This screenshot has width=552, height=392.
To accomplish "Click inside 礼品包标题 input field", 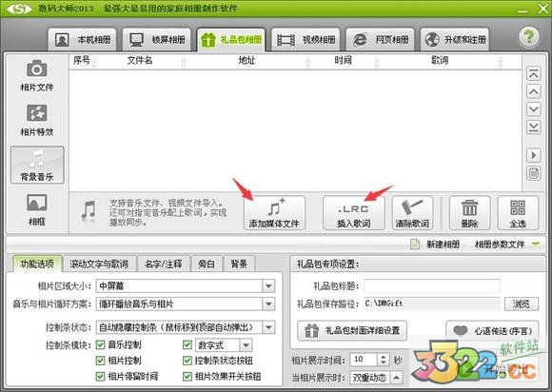I will 432,285.
